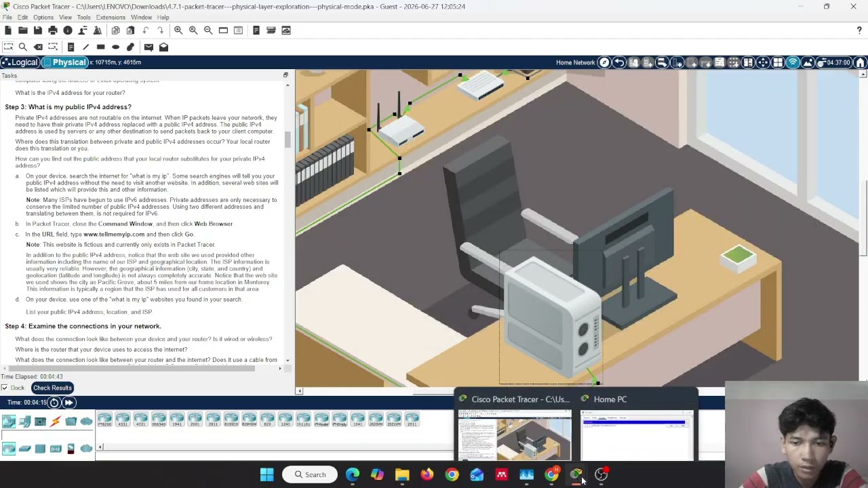Image resolution: width=868 pixels, height=488 pixels.
Task: Open the navigation compass panel
Action: coord(604,62)
